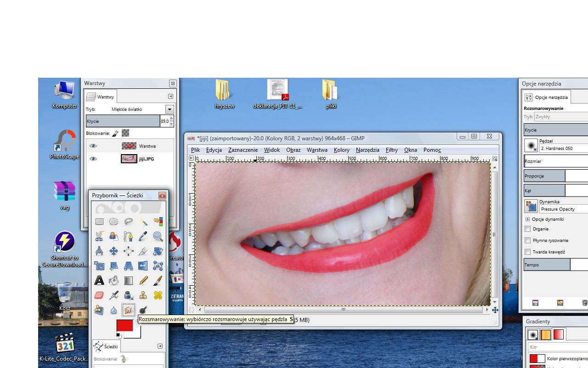Choose the Scale tool

tap(99, 266)
